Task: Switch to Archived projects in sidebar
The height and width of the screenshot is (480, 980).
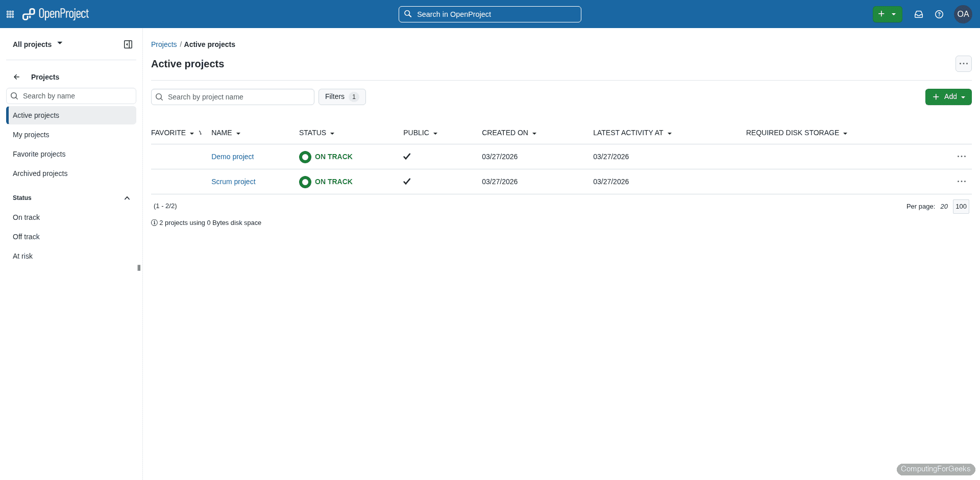Action: [x=40, y=173]
